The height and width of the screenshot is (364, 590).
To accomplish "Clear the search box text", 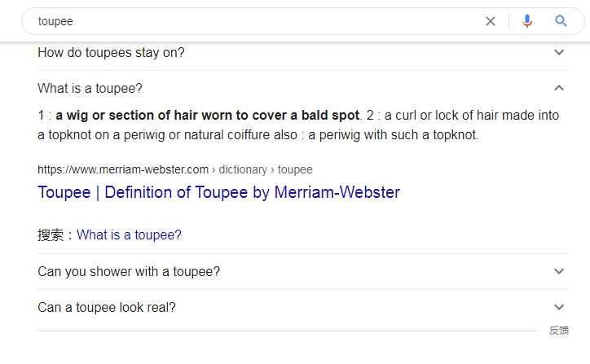I will pos(491,21).
